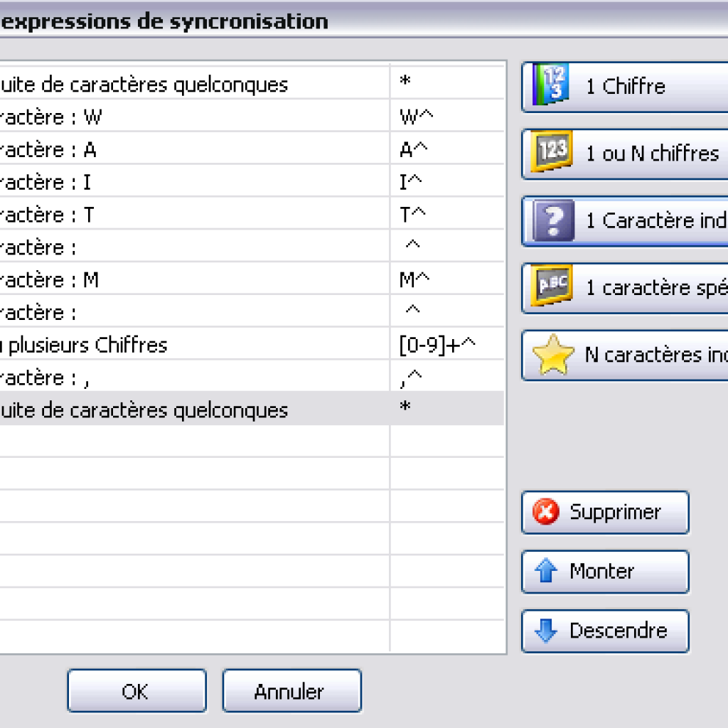Screen dimensions: 728x728
Task: Confirm the dialog with OK
Action: [136, 690]
